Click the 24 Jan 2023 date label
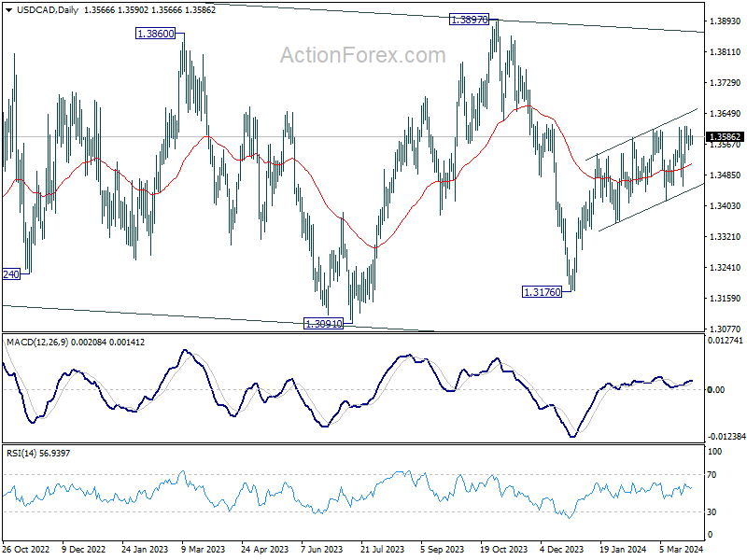Screen dimensions: 747x560 145,549
